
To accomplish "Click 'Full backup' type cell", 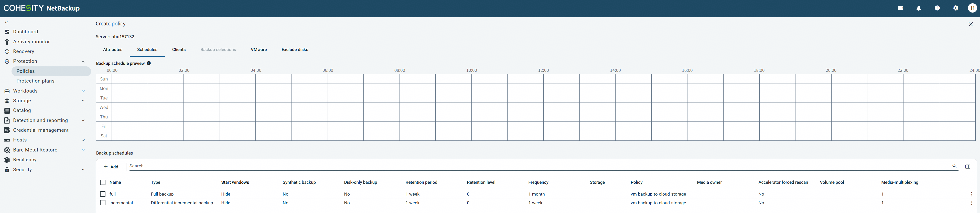I will tap(162, 194).
